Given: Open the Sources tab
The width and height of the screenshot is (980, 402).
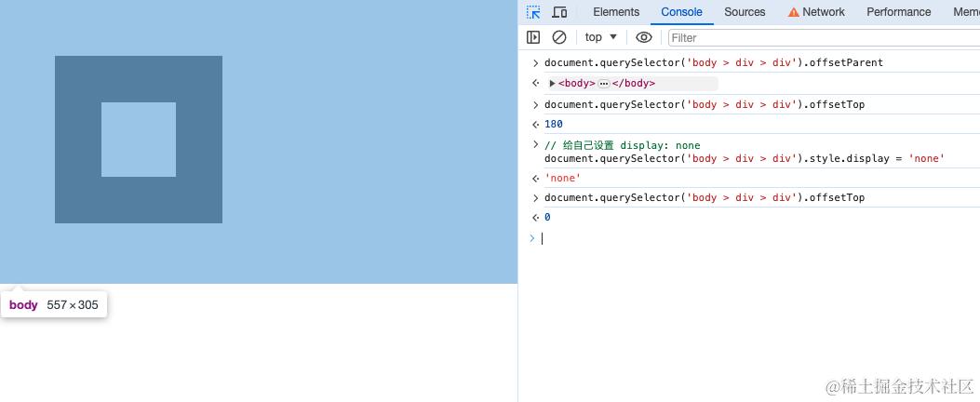Looking at the screenshot, I should click(745, 12).
